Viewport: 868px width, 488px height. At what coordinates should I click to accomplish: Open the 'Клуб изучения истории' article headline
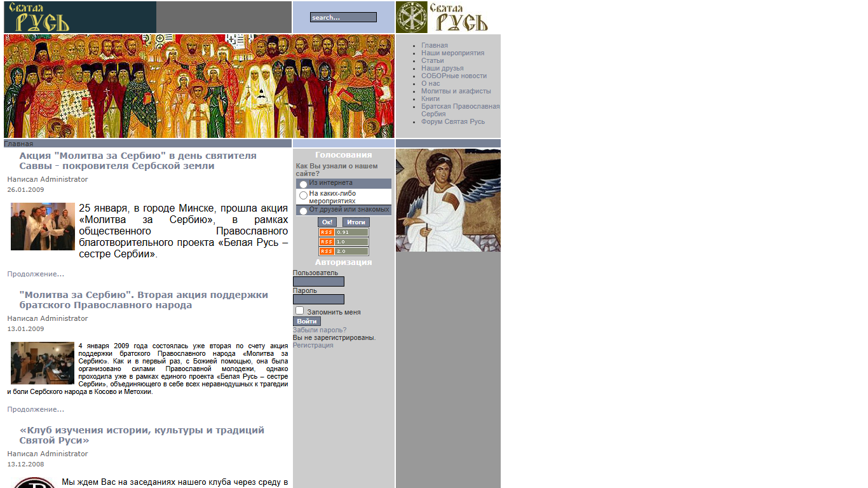142,435
